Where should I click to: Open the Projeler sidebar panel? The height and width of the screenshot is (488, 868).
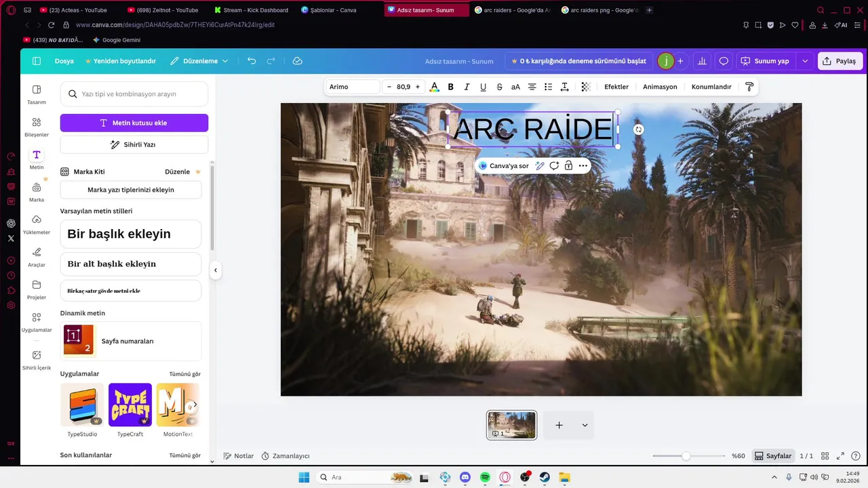tap(37, 289)
